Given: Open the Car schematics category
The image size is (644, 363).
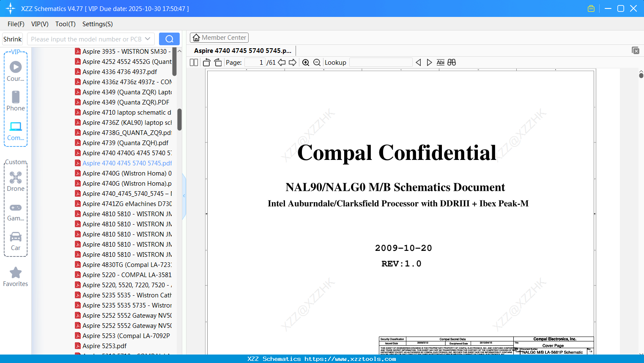Looking at the screenshot, I should (x=16, y=241).
